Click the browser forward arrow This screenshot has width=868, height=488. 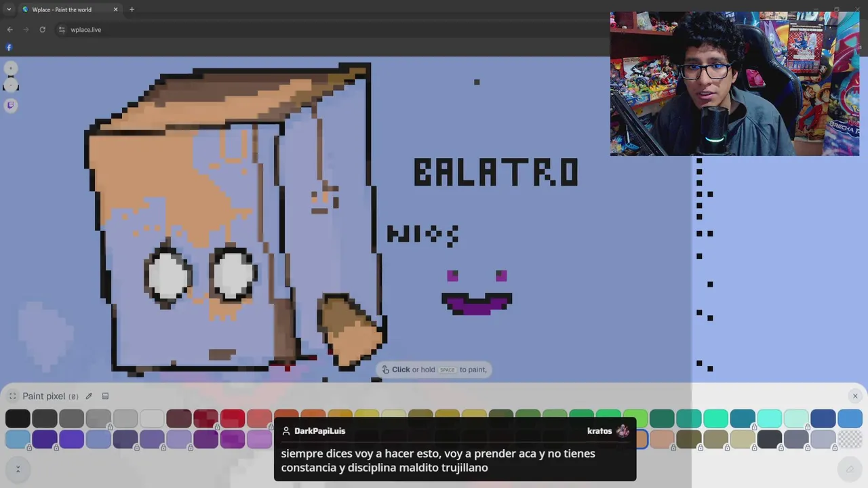click(x=26, y=30)
